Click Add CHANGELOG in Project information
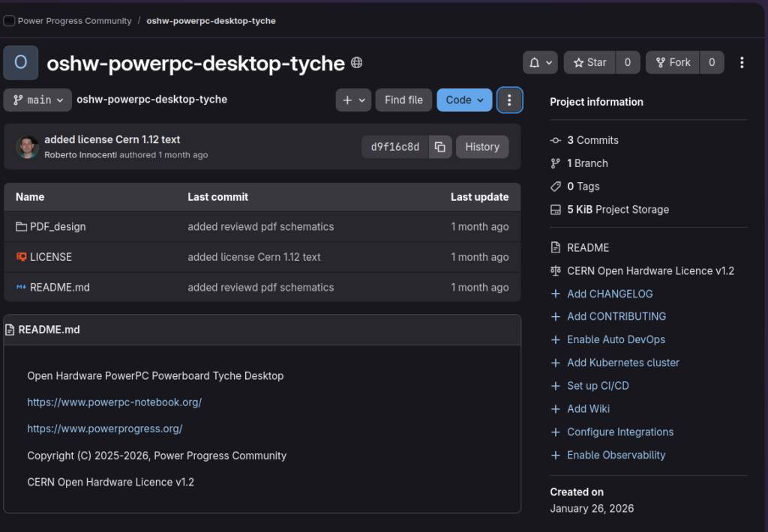This screenshot has width=768, height=532. [609, 294]
